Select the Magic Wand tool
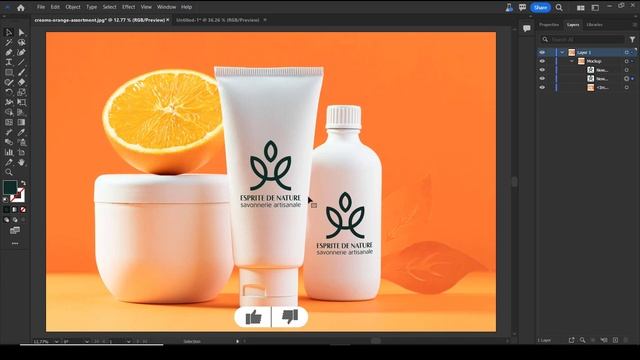 coord(9,42)
